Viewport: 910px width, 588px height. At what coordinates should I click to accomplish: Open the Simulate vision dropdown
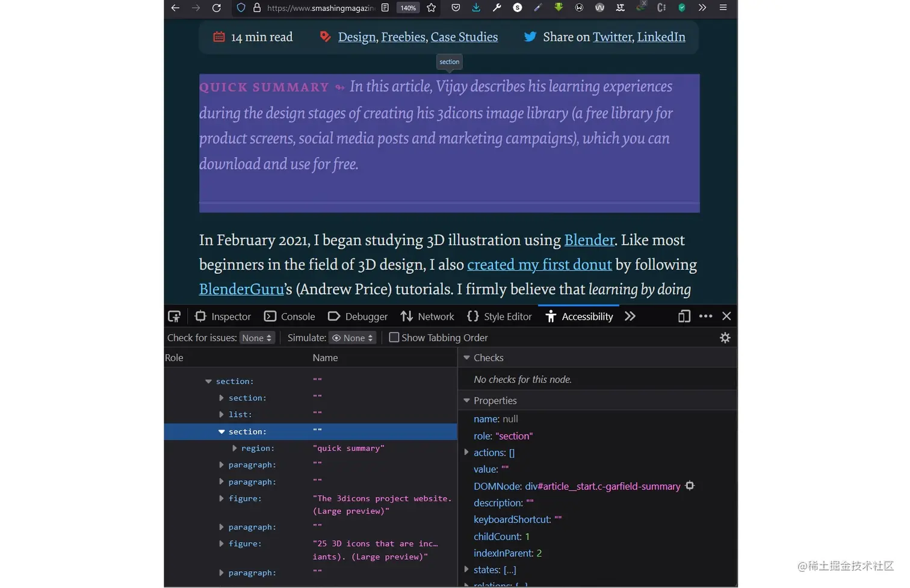[353, 338]
